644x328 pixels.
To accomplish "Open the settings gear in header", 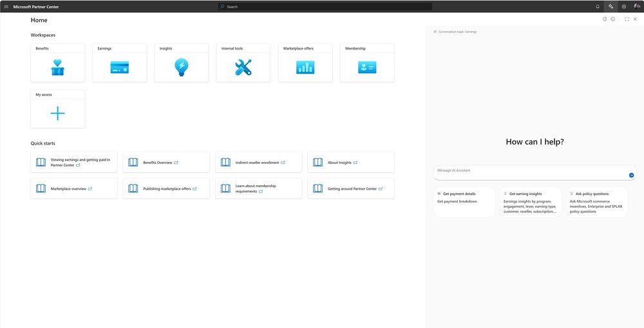I will 624,6.
